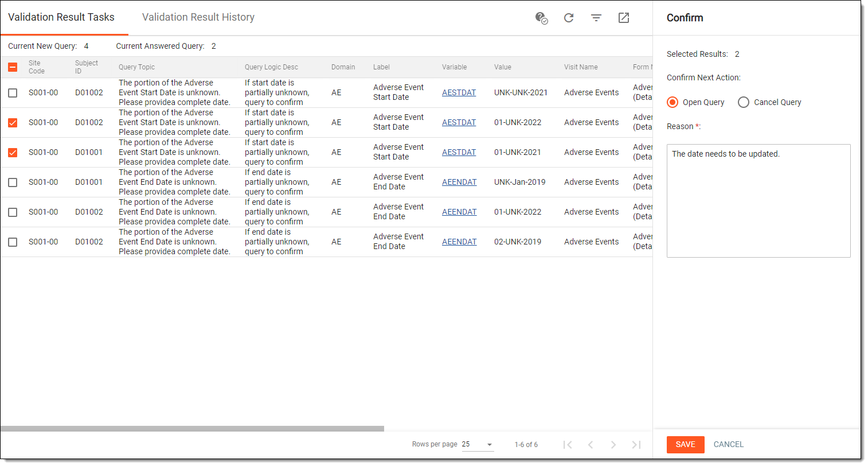
Task: Go to previous page of results
Action: [x=591, y=445]
